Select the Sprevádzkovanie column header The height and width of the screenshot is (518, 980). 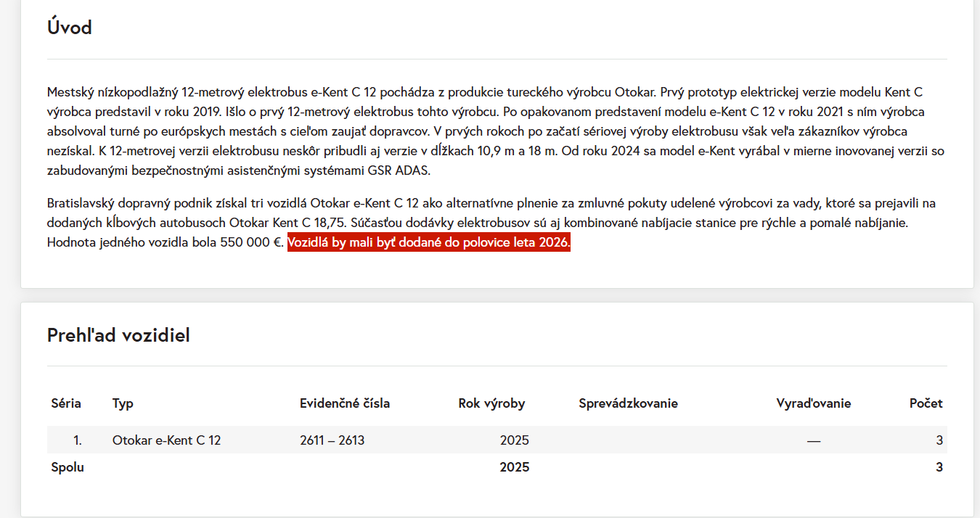pyautogui.click(x=628, y=403)
